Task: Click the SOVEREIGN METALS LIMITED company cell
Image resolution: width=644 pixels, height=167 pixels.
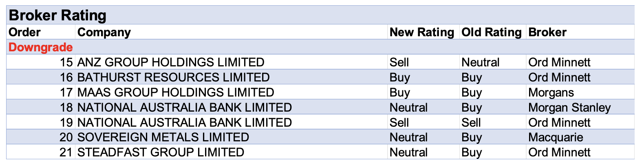Action: point(163,137)
